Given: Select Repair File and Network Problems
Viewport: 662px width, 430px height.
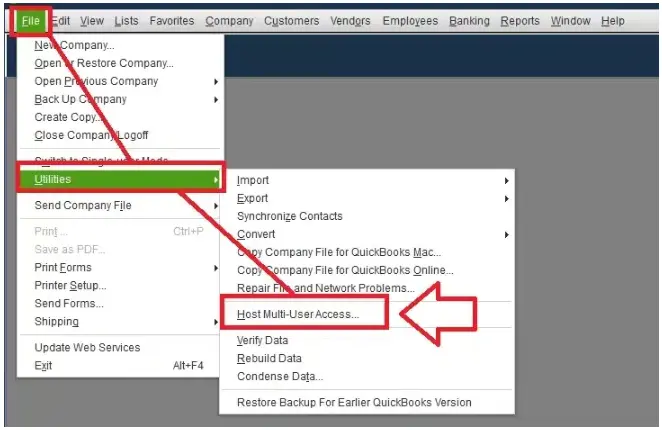Looking at the screenshot, I should click(366, 288).
